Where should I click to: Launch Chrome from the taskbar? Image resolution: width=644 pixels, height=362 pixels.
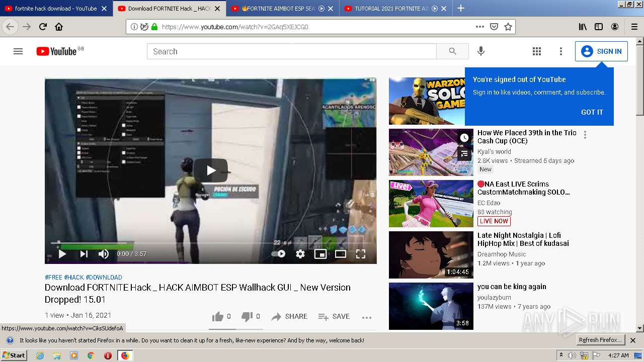pos(91,355)
